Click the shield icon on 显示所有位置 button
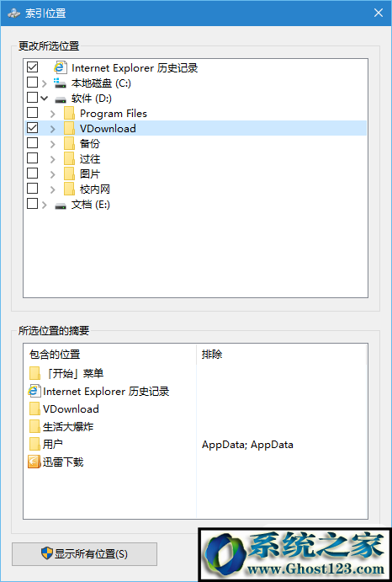Image resolution: width=392 pixels, height=582 pixels. coord(47,553)
